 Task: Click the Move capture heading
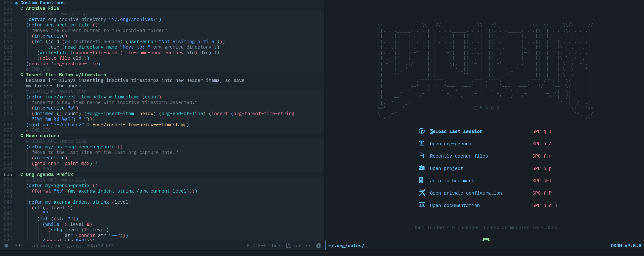43,136
